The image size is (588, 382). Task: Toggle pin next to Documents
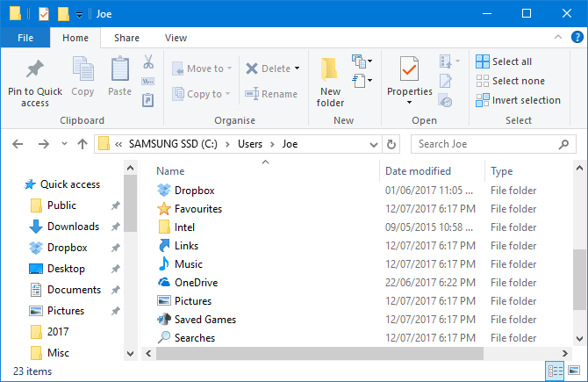point(116,290)
